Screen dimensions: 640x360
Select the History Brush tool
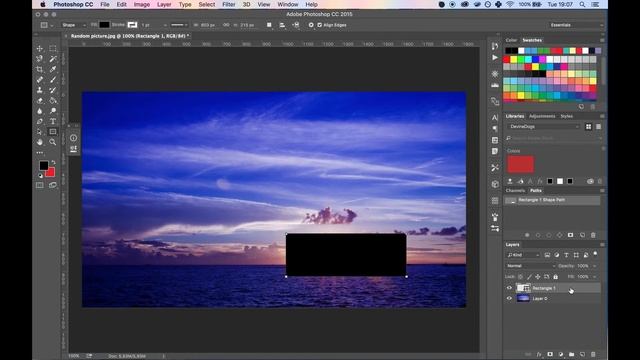pyautogui.click(x=53, y=90)
